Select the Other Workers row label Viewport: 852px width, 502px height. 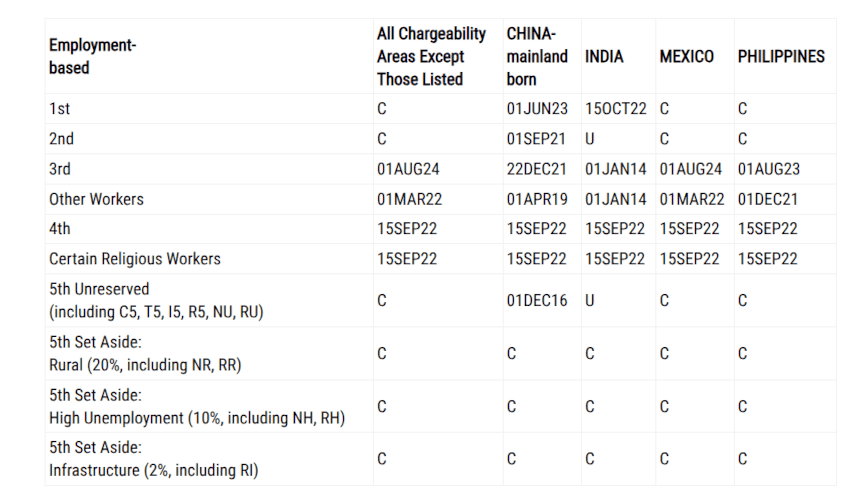coord(96,199)
